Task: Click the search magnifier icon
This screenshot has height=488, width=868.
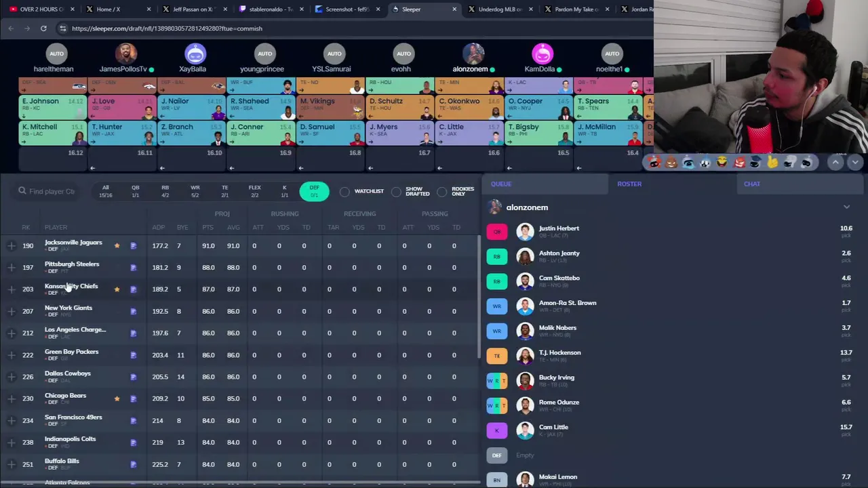Action: (x=22, y=191)
